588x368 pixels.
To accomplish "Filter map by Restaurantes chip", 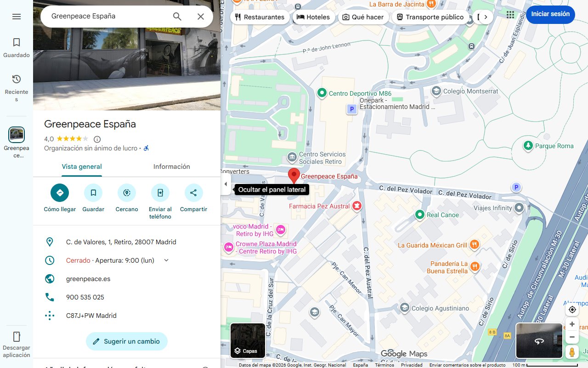I will pyautogui.click(x=260, y=17).
